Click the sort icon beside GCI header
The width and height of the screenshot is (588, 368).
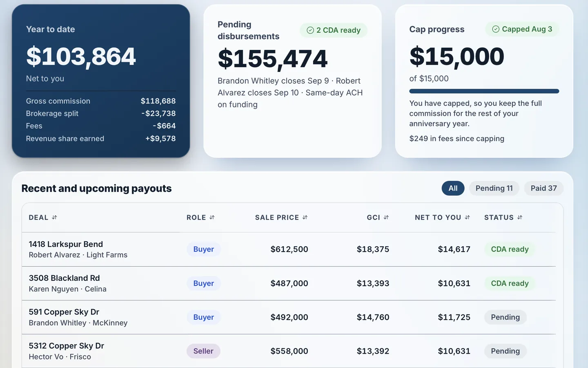[386, 218]
